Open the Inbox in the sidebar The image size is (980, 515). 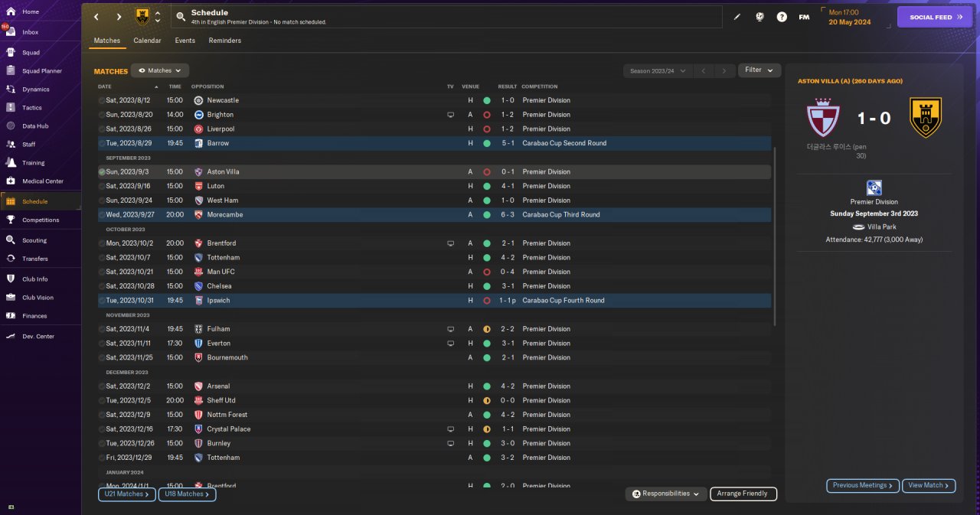[x=31, y=32]
